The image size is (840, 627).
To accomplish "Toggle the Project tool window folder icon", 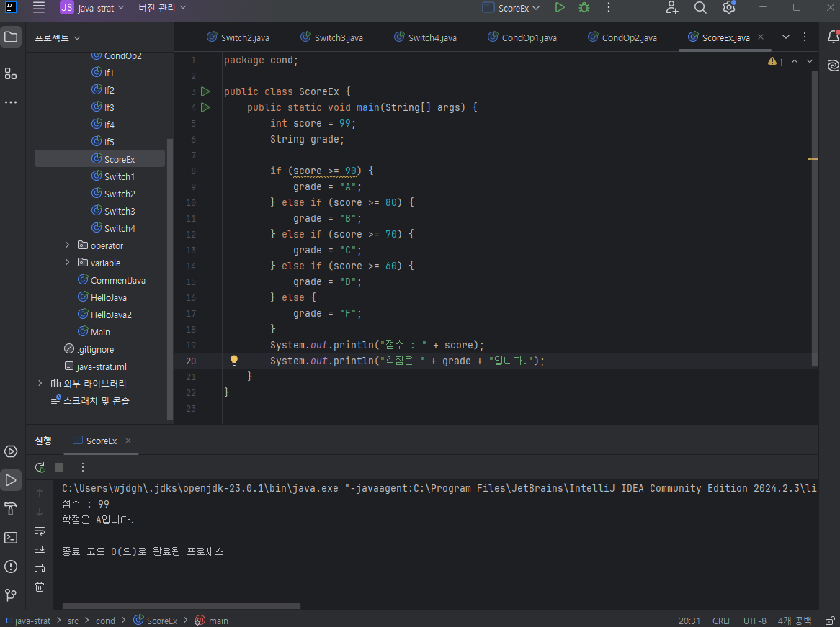I will click(x=11, y=37).
